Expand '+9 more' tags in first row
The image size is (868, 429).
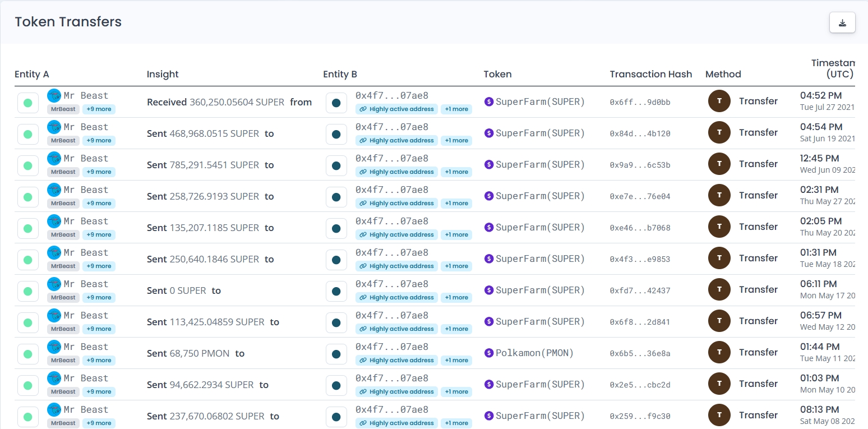(99, 109)
